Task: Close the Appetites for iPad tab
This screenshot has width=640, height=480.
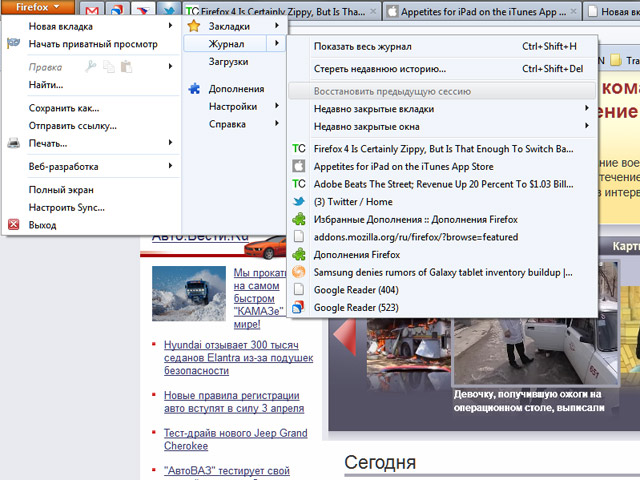Action: click(573, 11)
